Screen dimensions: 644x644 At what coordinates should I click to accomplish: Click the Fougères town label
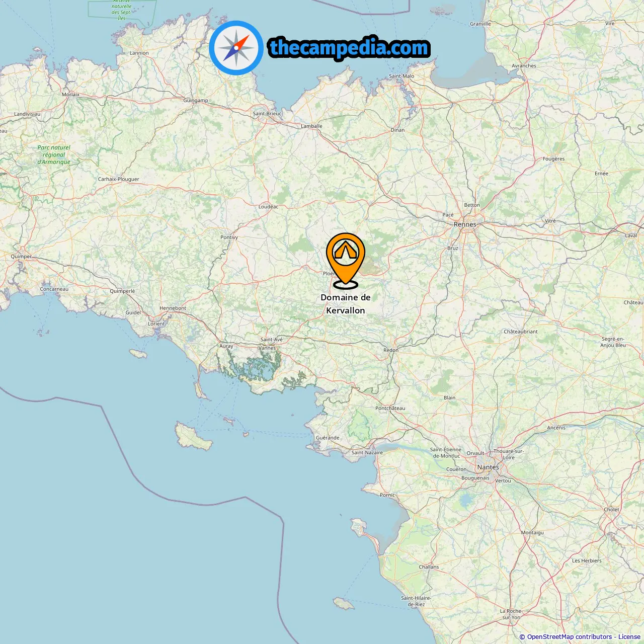pyautogui.click(x=553, y=158)
